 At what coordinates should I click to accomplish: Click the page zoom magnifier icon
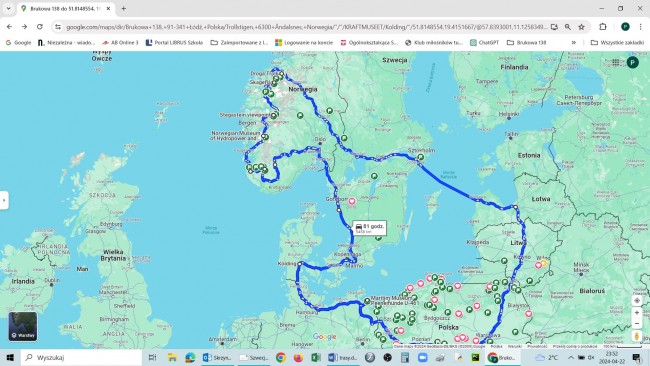(x=568, y=27)
